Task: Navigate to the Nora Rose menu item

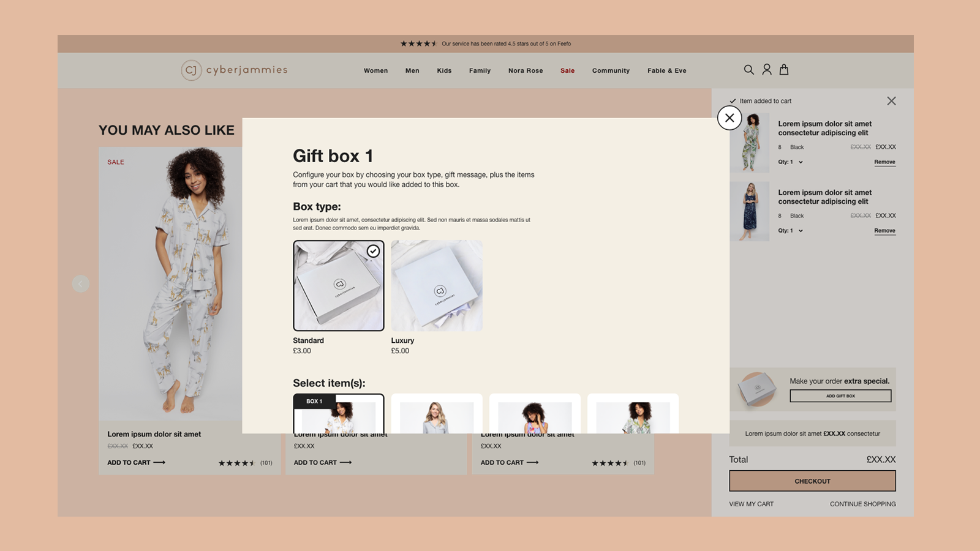Action: (525, 70)
